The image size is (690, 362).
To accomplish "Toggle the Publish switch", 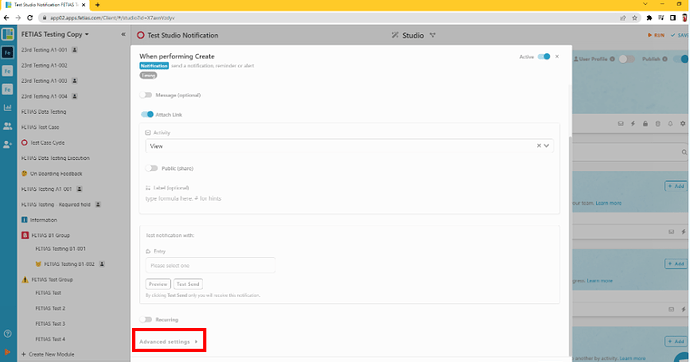I will click(x=681, y=59).
